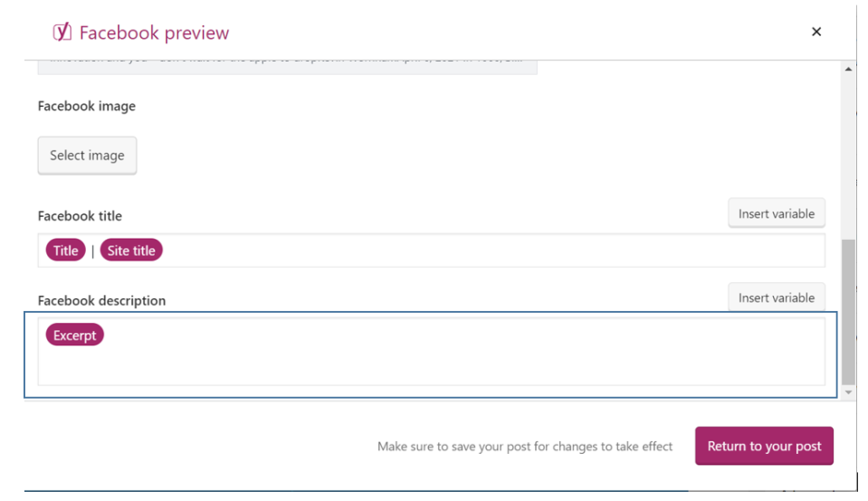Click the Facebook preview heading text
Screen dimensions: 868x501
(154, 33)
